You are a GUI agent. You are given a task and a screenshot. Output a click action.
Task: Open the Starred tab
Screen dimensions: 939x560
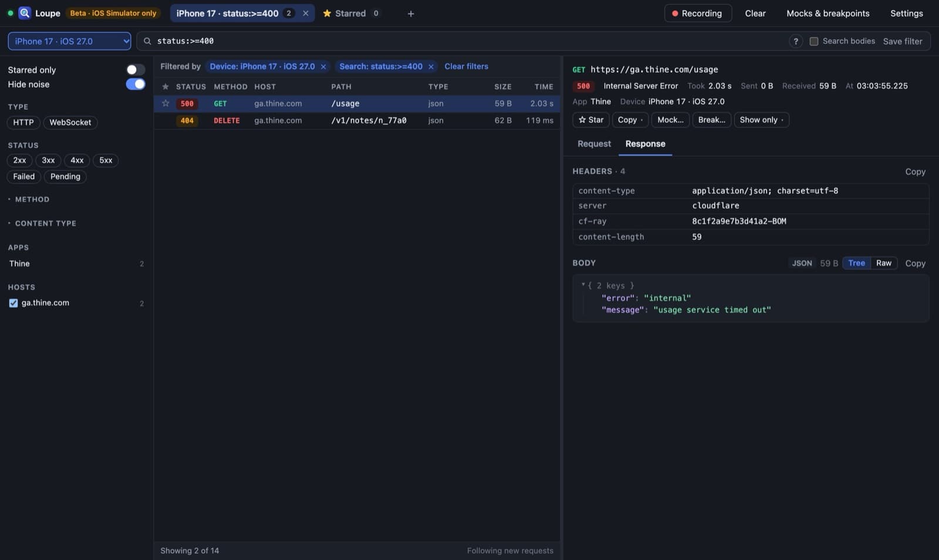[351, 13]
